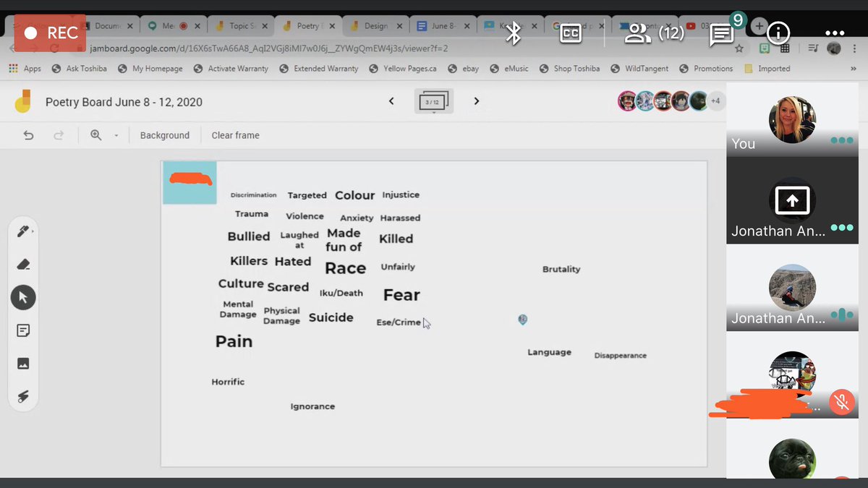Open the Extended Warranty bookmark
This screenshot has width=868, height=488.
(x=319, y=69)
